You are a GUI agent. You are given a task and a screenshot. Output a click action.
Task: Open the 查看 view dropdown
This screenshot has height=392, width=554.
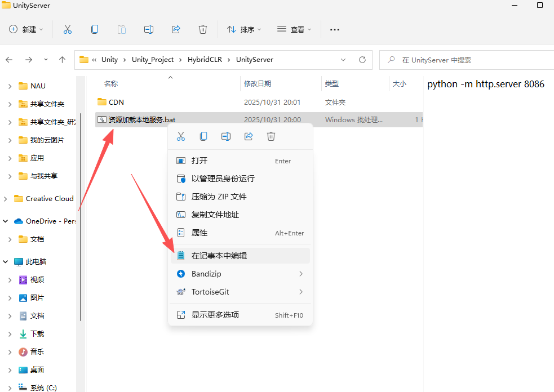pyautogui.click(x=294, y=29)
